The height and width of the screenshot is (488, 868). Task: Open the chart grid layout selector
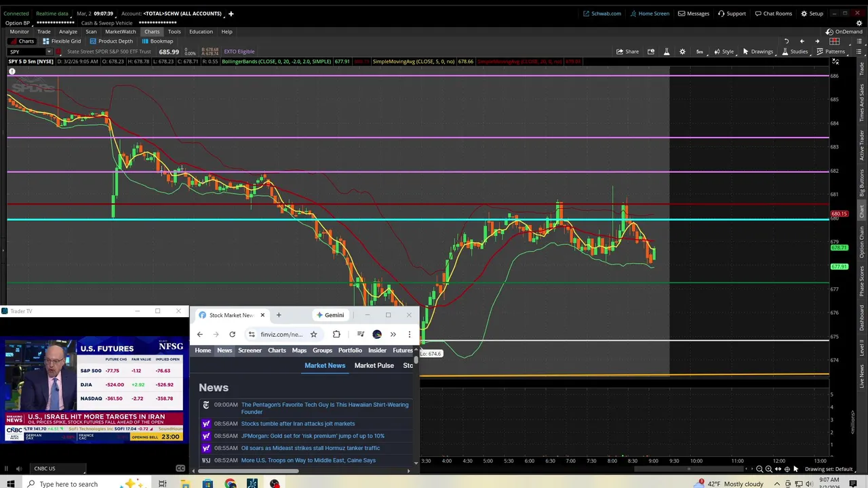point(835,41)
